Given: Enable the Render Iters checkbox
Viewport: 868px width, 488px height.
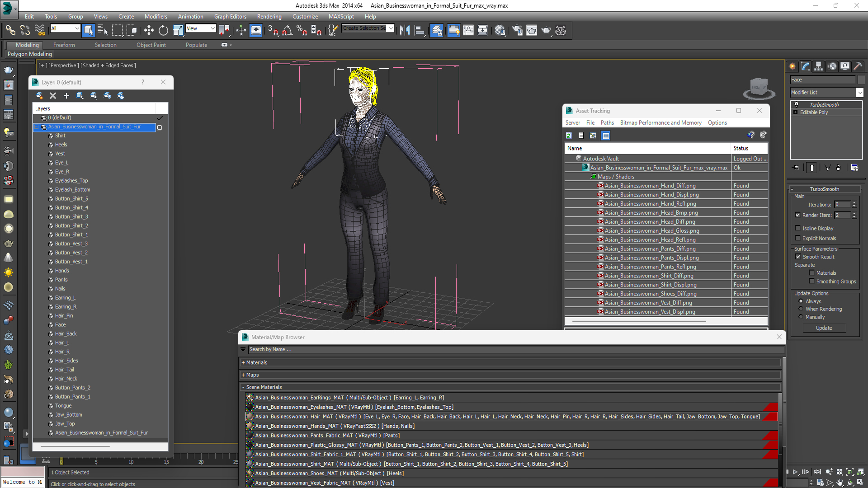Looking at the screenshot, I should point(797,215).
